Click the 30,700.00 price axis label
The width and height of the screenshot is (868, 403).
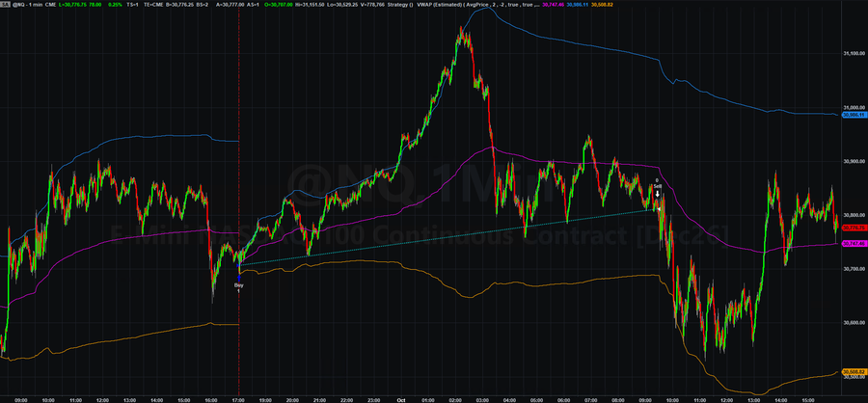pos(854,269)
